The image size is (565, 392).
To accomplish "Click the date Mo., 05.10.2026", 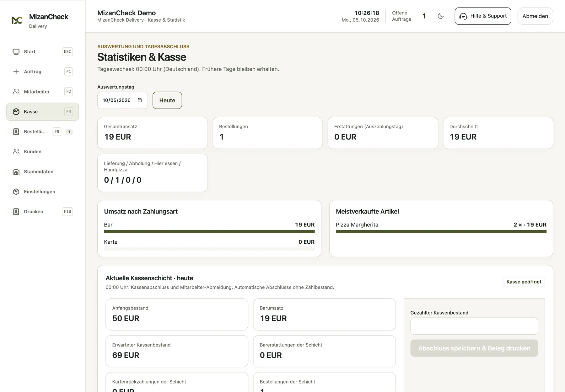I will pos(360,20).
